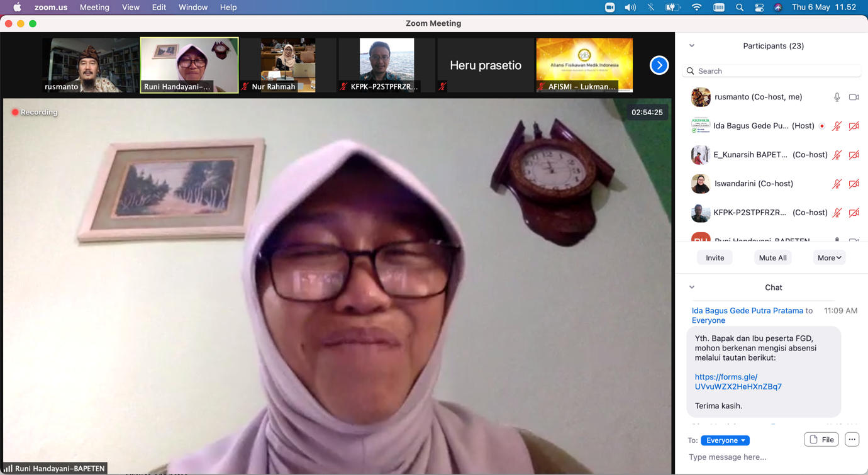This screenshot has height=475, width=868.
Task: Click the meeting timer 02:54:25
Action: tap(647, 112)
